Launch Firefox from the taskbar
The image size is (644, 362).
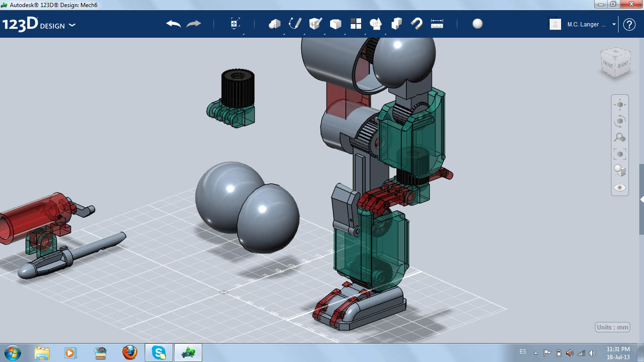tap(130, 353)
